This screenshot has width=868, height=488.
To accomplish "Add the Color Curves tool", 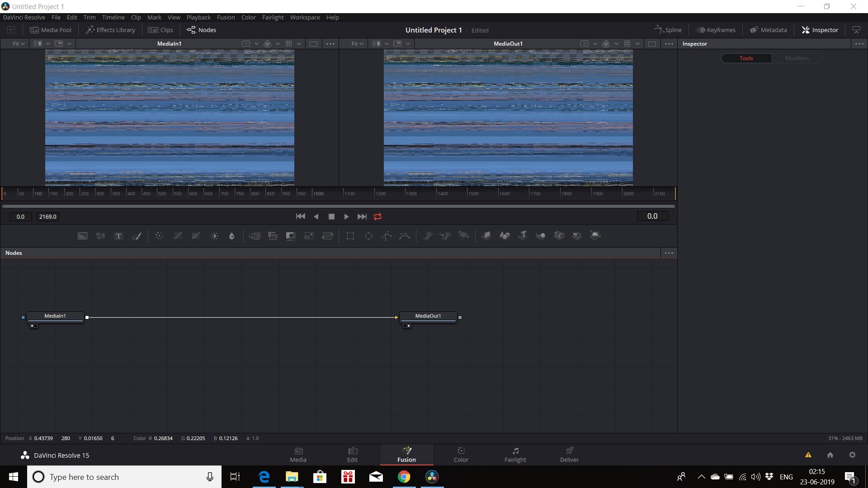I will pos(178,236).
